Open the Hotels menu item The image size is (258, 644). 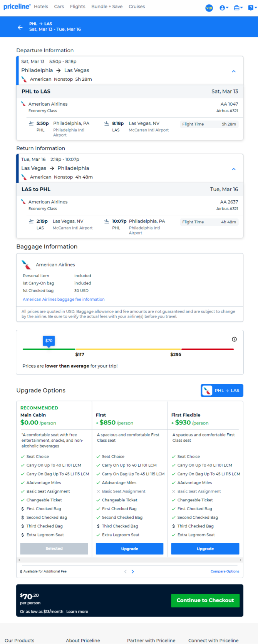point(41,7)
